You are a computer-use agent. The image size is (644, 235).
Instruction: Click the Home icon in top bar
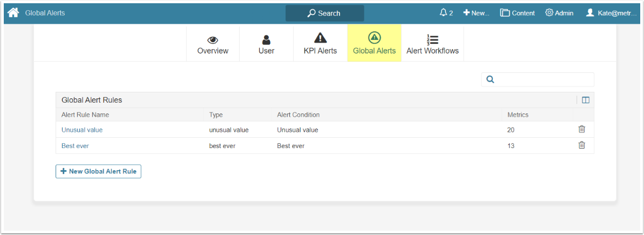13,13
